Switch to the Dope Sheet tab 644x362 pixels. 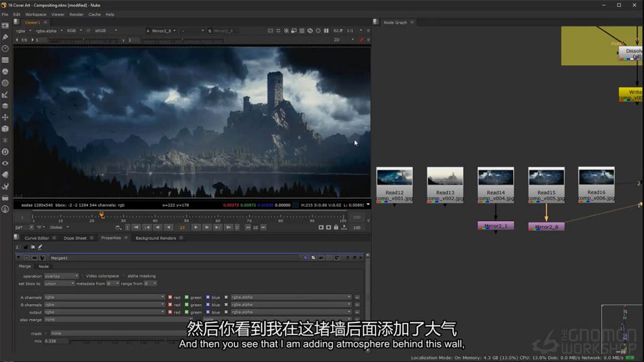75,238
